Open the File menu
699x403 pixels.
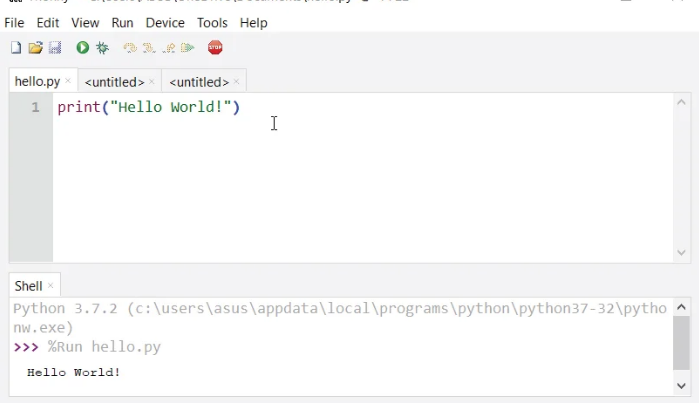coord(14,23)
